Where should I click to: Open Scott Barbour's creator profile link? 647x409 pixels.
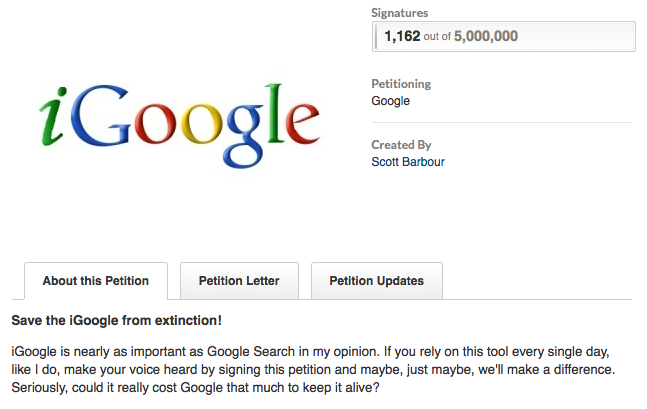[408, 161]
